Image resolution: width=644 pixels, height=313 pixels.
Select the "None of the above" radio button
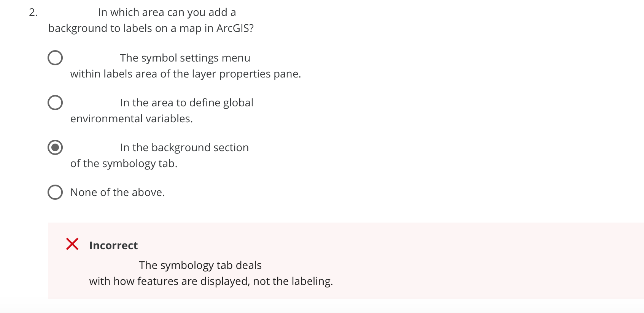(55, 192)
